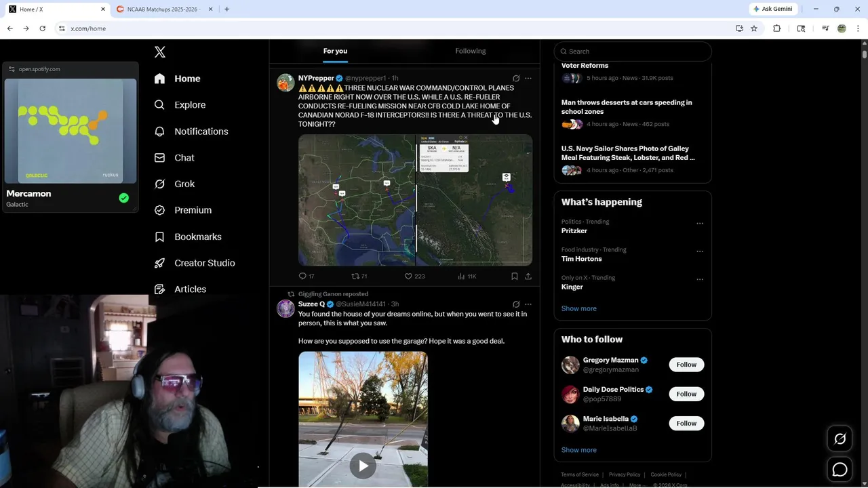Reload the page in browser
This screenshot has height=488, width=868.
point(42,28)
